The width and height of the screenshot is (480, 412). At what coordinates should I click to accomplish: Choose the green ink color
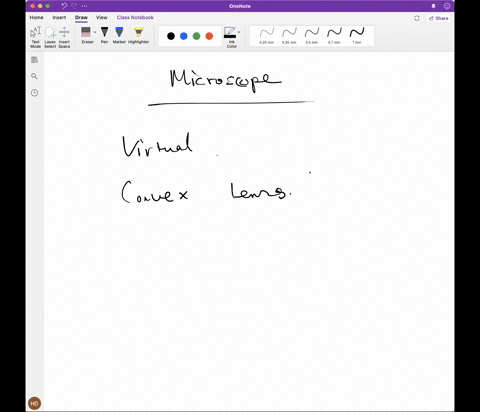[x=196, y=36]
